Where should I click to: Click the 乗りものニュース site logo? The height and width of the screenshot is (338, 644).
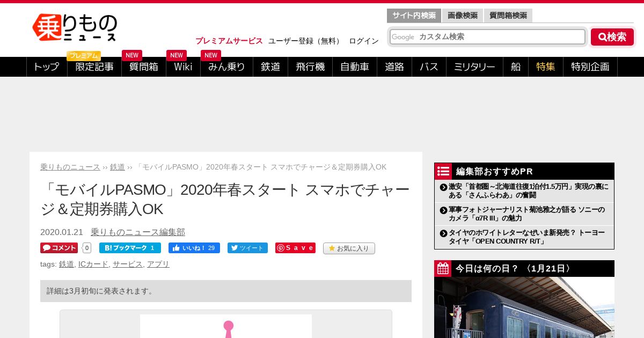point(75,27)
